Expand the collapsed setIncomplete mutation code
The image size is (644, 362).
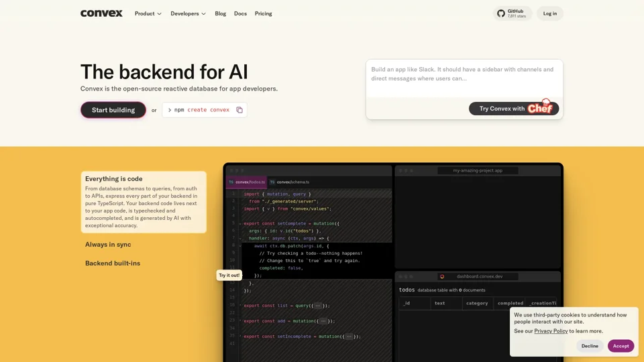click(x=349, y=337)
